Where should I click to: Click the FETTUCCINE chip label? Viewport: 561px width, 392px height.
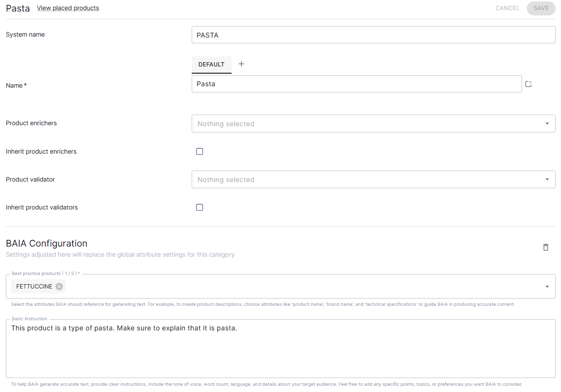34,287
